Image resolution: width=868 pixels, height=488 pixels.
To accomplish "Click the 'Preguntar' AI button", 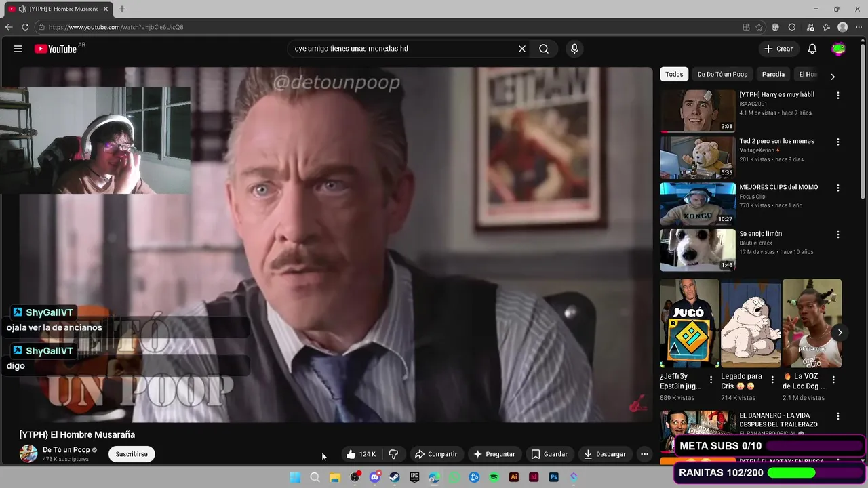I will 494,454.
